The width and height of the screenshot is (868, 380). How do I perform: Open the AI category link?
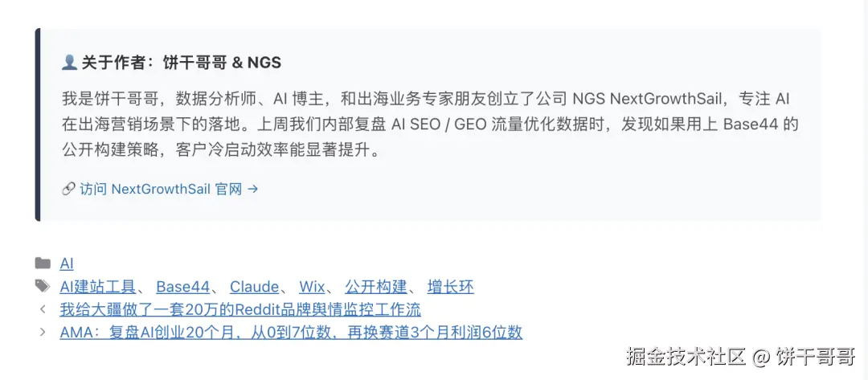(x=67, y=264)
